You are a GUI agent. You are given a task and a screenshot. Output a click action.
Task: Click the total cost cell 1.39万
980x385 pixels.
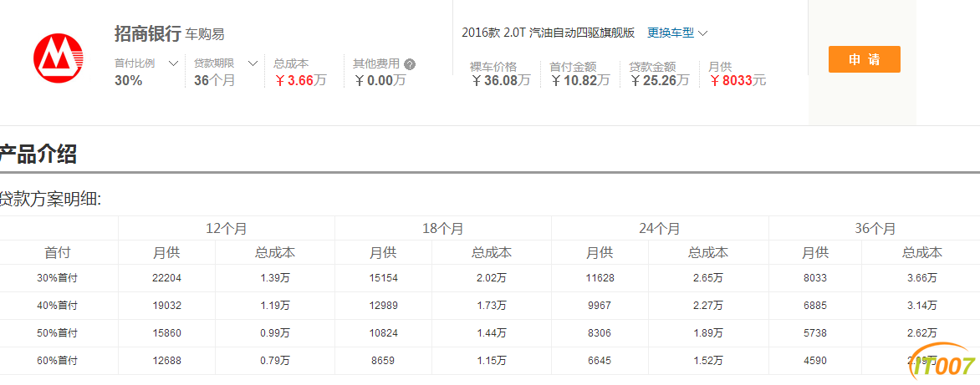click(x=275, y=278)
